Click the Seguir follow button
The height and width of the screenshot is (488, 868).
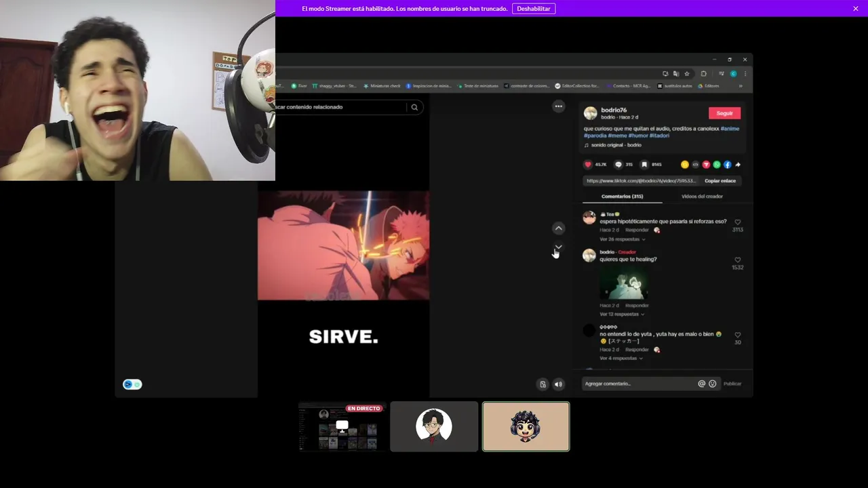pyautogui.click(x=724, y=113)
